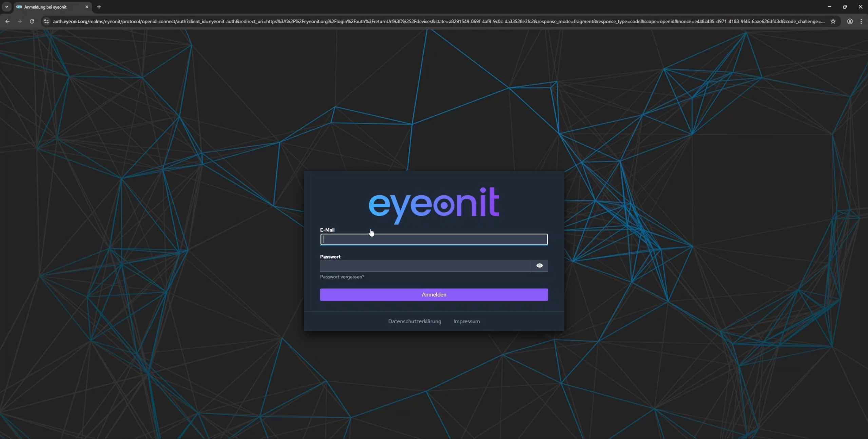Expand the browser tab list chevron
Image resolution: width=868 pixels, height=439 pixels.
[x=6, y=6]
